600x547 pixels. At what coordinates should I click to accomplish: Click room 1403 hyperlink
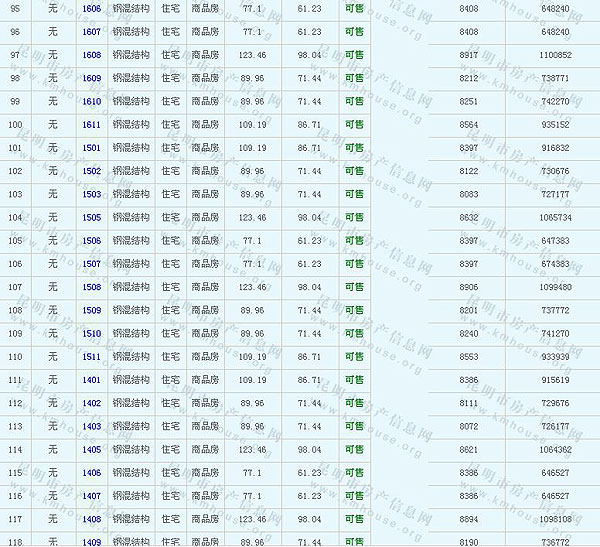(x=91, y=426)
